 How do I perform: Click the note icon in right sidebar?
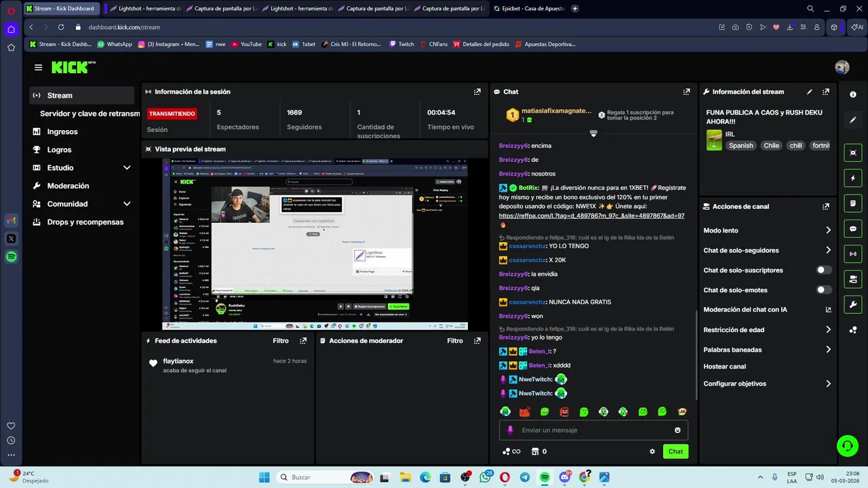(x=853, y=203)
